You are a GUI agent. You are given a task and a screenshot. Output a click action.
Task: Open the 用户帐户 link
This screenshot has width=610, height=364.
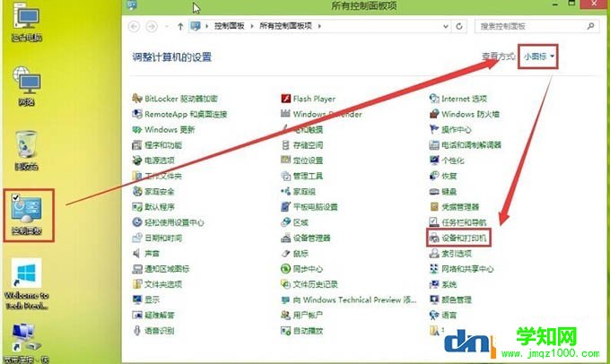point(308,315)
